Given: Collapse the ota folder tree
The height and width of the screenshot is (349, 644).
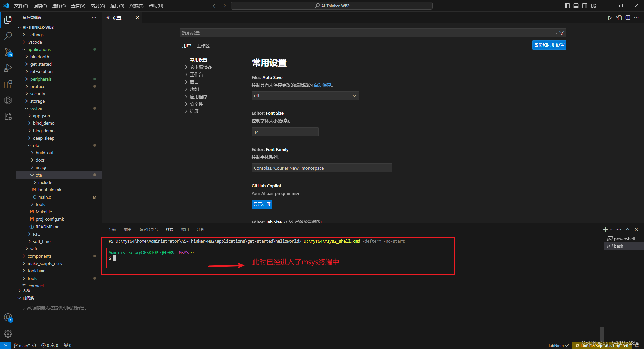Looking at the screenshot, I should [x=36, y=145].
